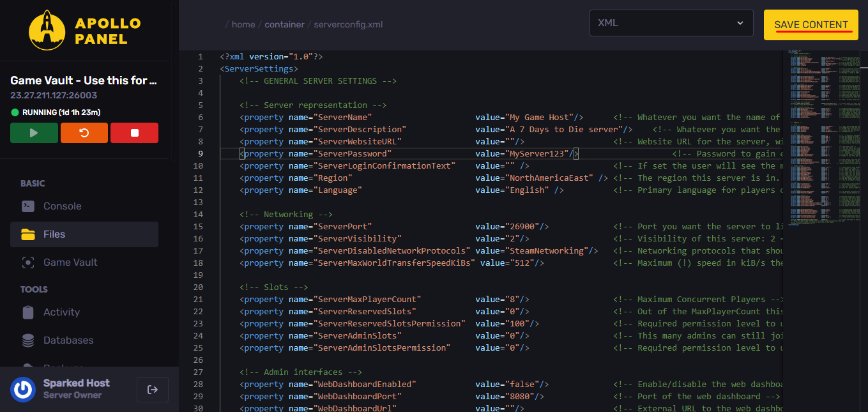The height and width of the screenshot is (412, 868).
Task: Click line number 9 in the gutter
Action: [x=201, y=154]
